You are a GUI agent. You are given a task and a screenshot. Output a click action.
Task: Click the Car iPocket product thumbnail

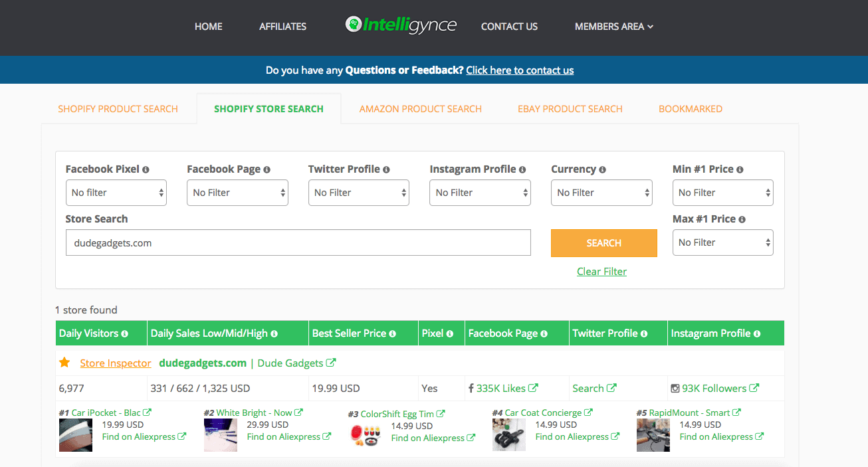[76, 435]
